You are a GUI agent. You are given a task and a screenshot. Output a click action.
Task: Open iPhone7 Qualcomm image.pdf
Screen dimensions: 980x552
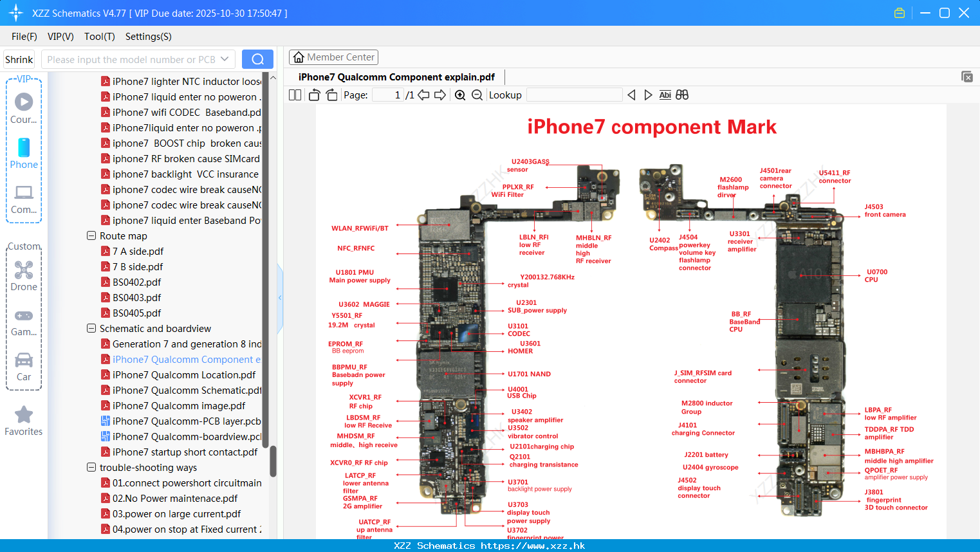pyautogui.click(x=173, y=405)
